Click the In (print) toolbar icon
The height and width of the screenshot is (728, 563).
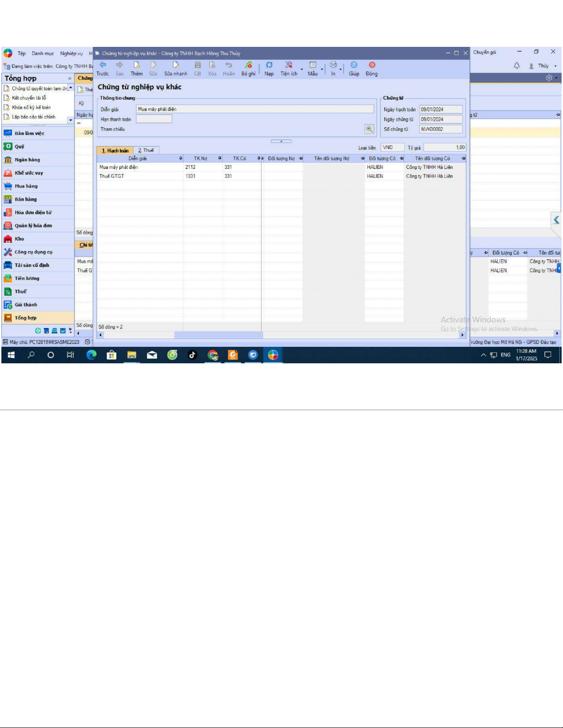click(333, 65)
